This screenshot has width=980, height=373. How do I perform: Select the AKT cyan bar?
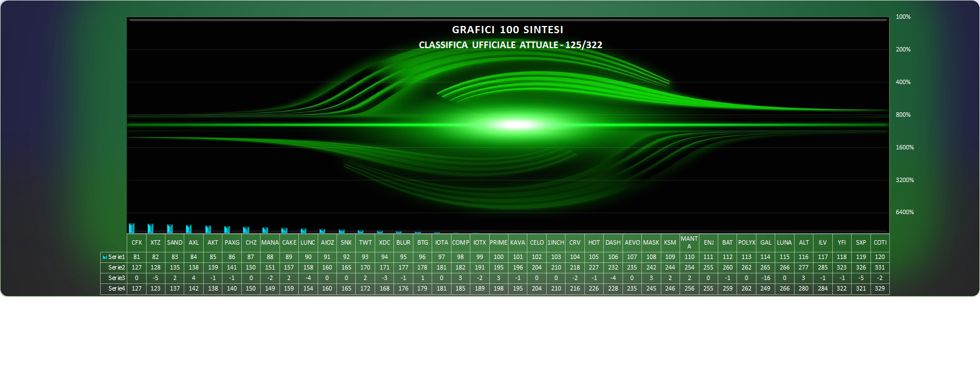[208, 229]
